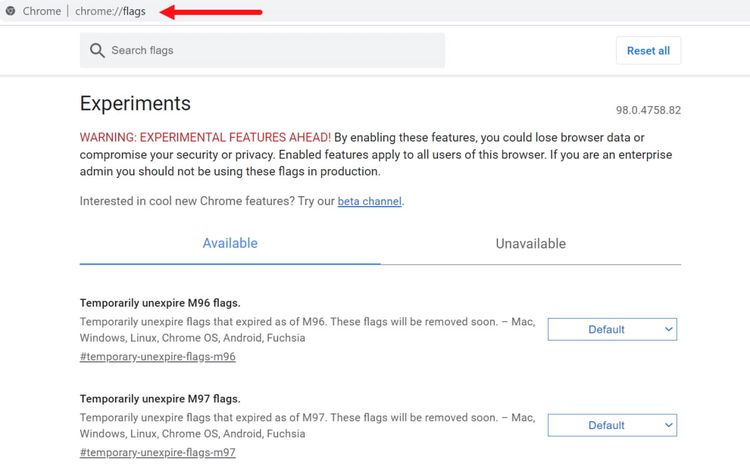Click the Chrome label beside the URL
Image resolution: width=750 pixels, height=469 pixels.
point(42,11)
